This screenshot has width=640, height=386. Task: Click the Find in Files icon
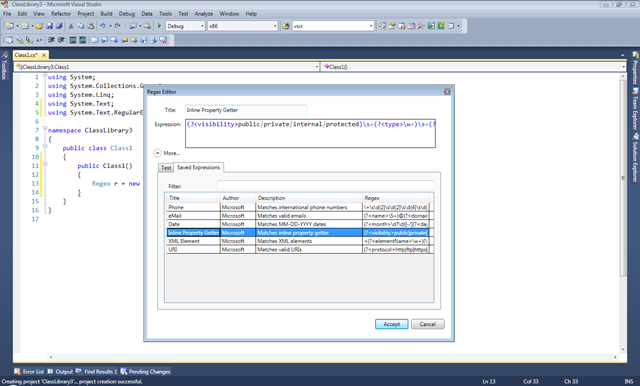[286, 26]
